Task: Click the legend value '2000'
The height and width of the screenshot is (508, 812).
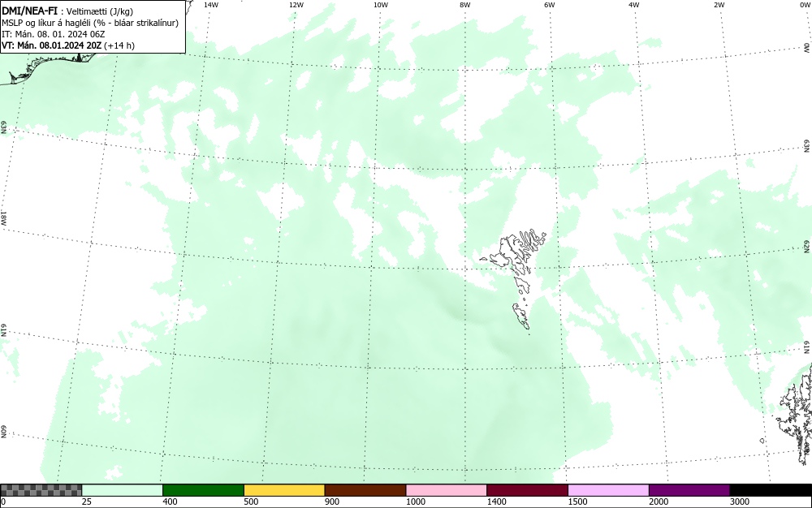Action: [x=659, y=502]
